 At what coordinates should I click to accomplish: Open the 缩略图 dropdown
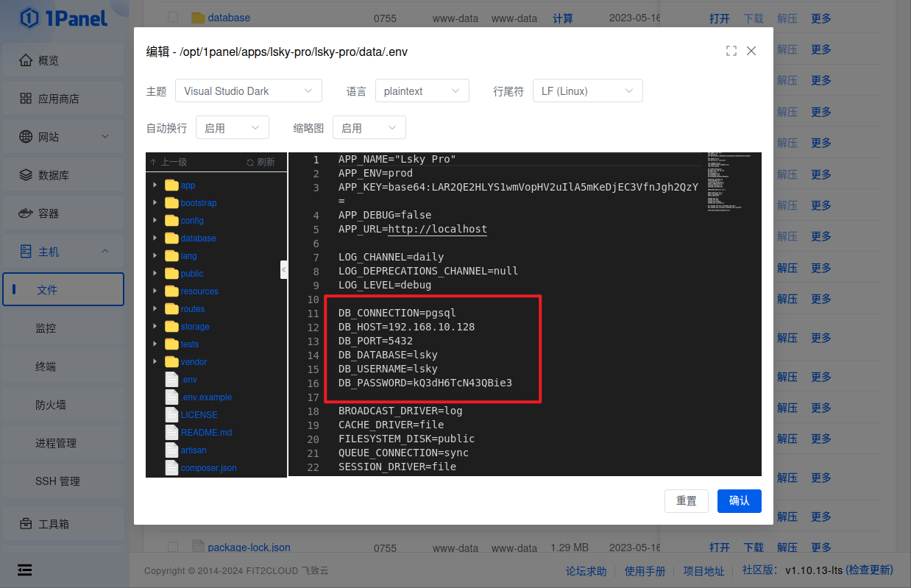click(369, 128)
